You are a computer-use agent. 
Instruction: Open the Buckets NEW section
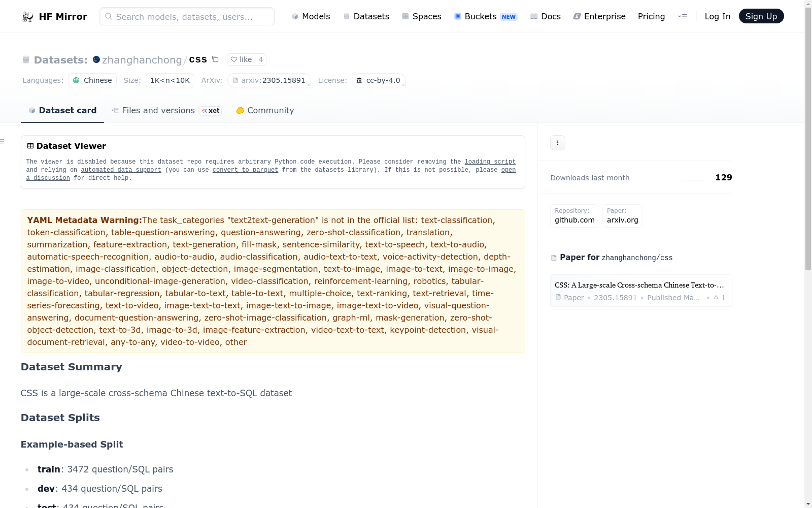pyautogui.click(x=486, y=16)
